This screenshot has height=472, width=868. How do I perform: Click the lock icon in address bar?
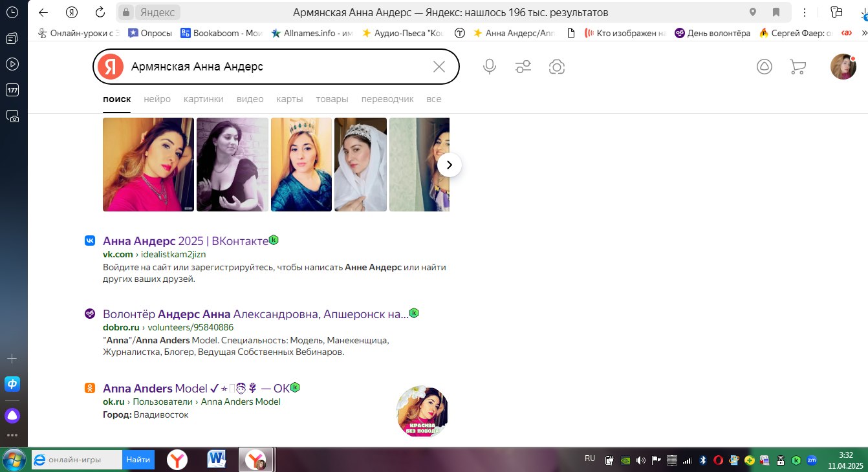click(x=127, y=12)
